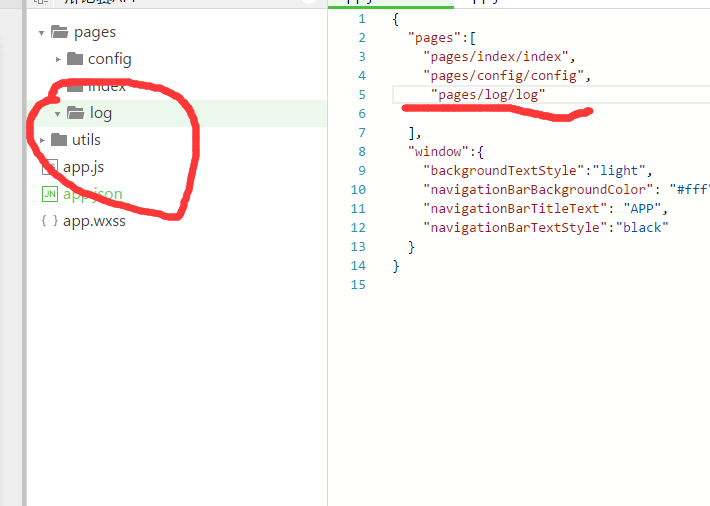Click the utils folder icon
The height and width of the screenshot is (506, 710).
click(59, 140)
